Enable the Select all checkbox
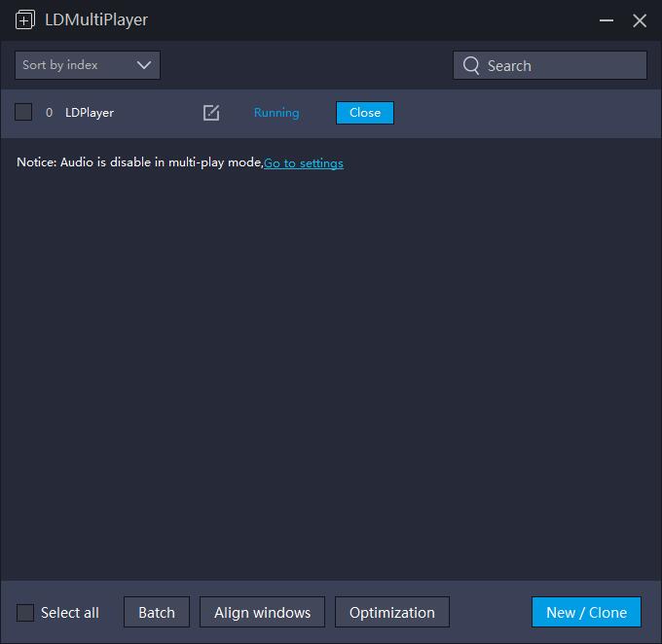Image resolution: width=662 pixels, height=644 pixels. coord(25,612)
